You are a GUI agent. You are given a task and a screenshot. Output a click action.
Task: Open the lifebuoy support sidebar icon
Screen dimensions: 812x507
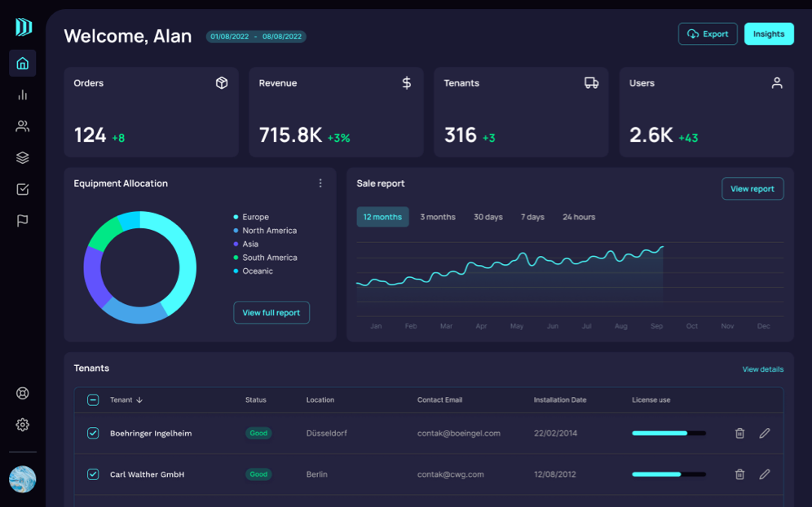(x=23, y=393)
